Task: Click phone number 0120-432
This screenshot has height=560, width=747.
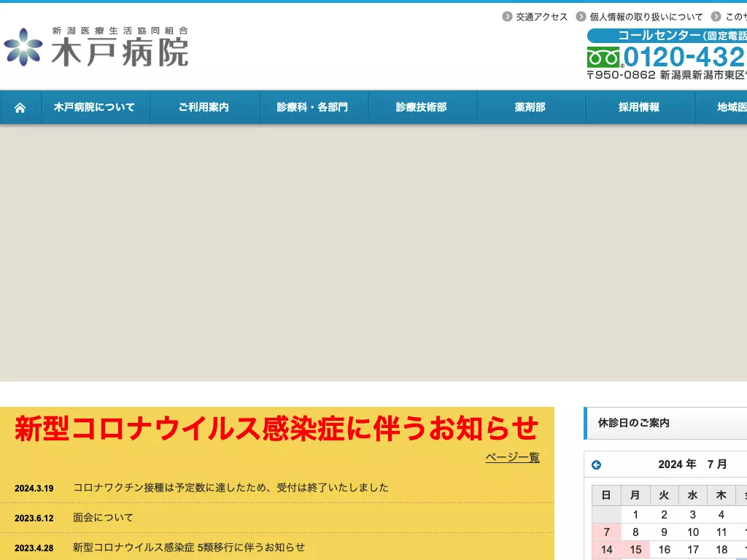Action: coord(684,57)
